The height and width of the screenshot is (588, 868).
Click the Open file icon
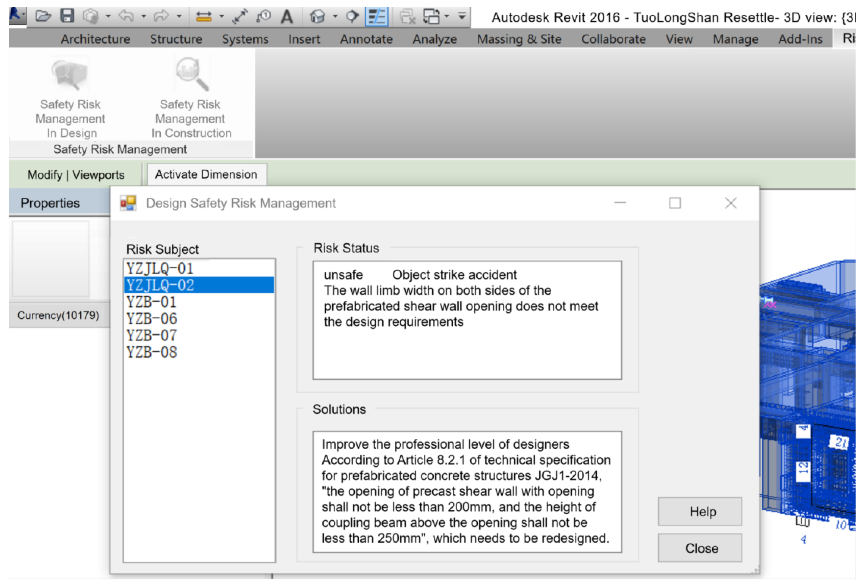(x=43, y=16)
